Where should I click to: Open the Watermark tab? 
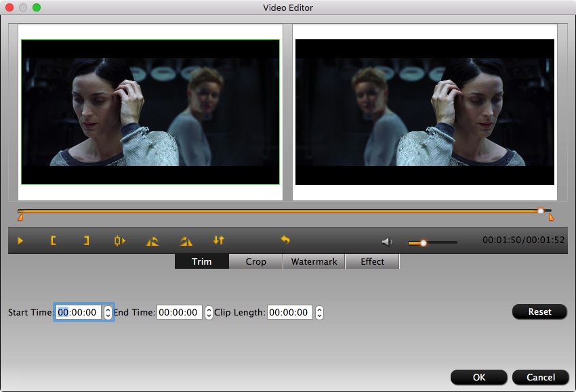click(314, 261)
